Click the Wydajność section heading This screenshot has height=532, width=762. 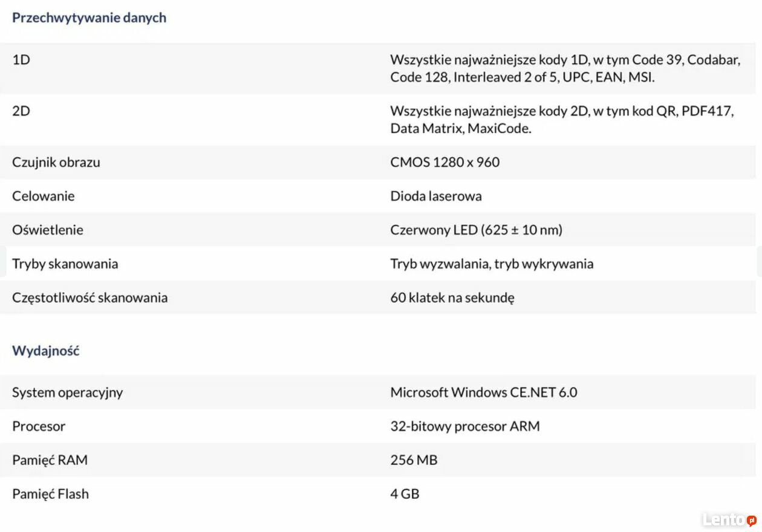[x=46, y=351]
